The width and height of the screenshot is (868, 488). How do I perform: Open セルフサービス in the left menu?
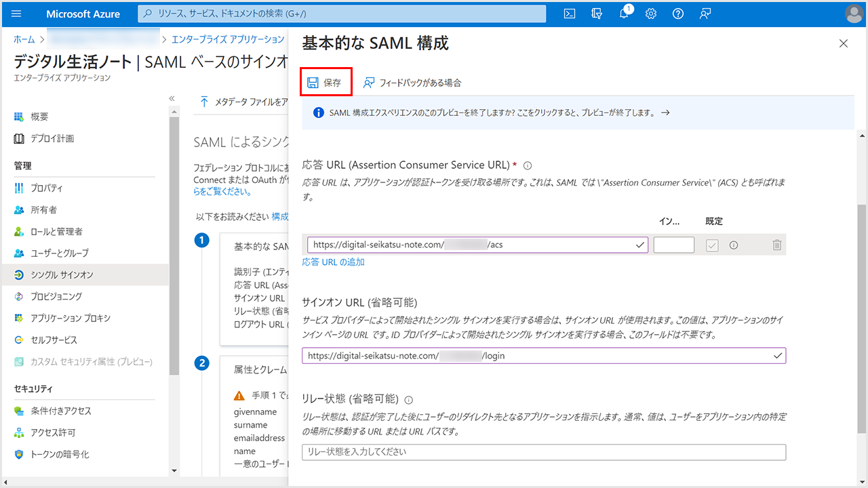54,340
